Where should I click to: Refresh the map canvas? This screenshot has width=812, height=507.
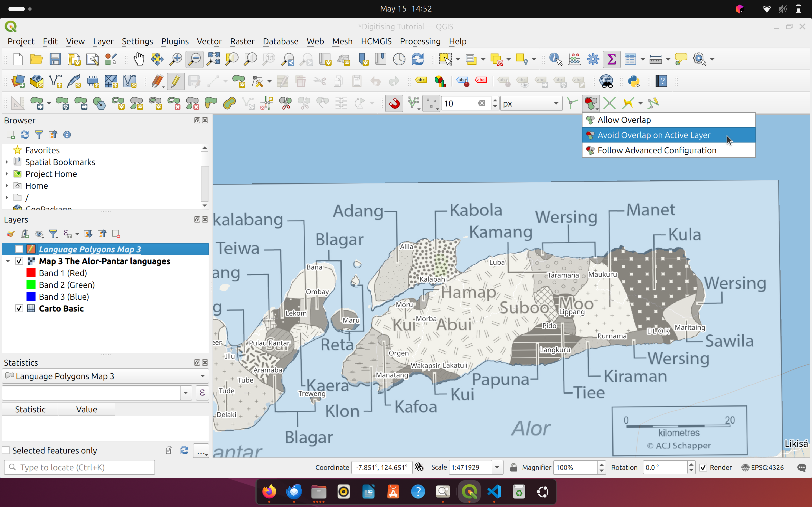point(418,59)
